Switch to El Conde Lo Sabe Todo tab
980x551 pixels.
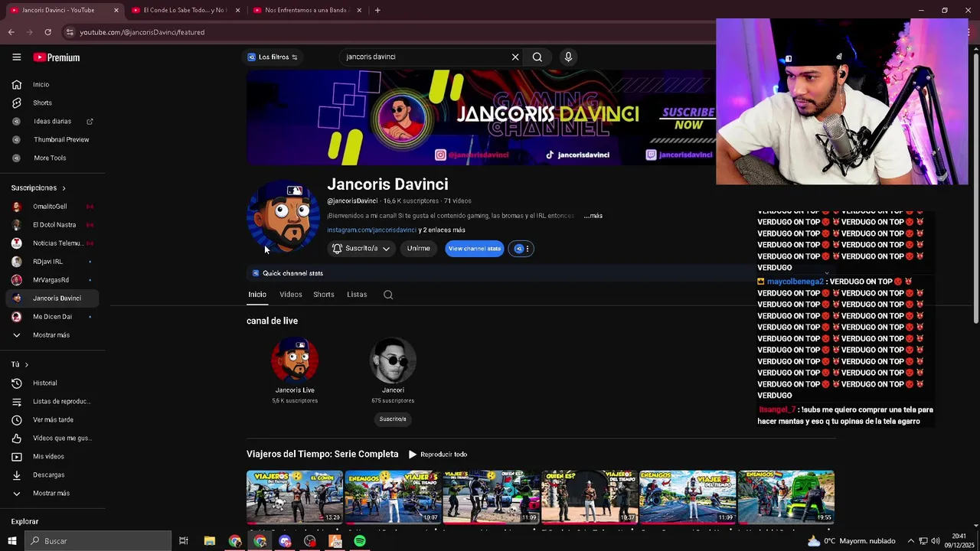coord(184,10)
